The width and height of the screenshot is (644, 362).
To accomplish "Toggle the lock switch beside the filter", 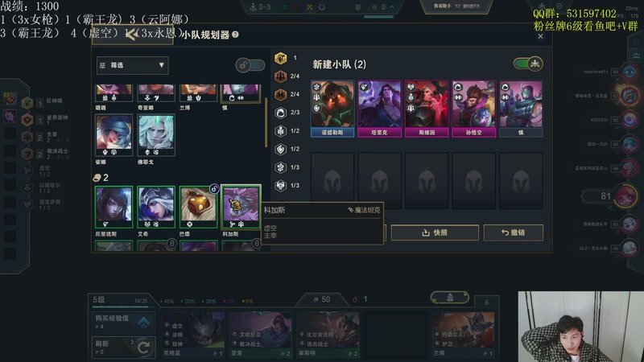I will coord(250,65).
